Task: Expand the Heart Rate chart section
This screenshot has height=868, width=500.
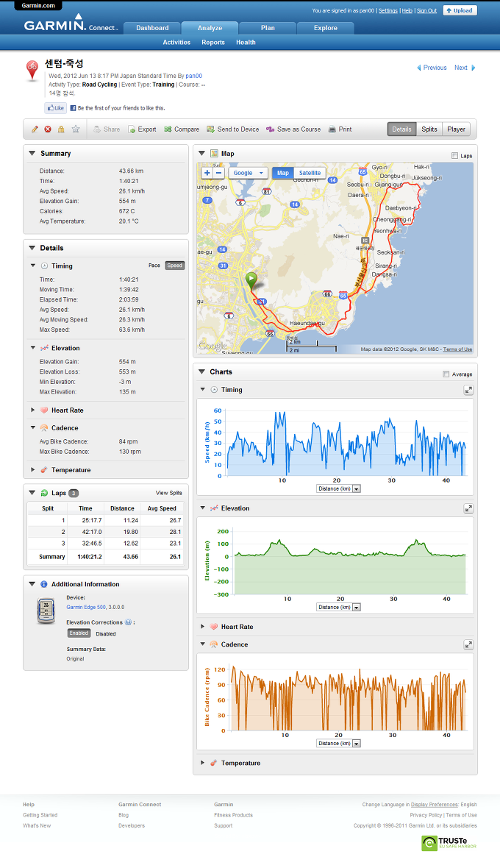Action: [202, 627]
